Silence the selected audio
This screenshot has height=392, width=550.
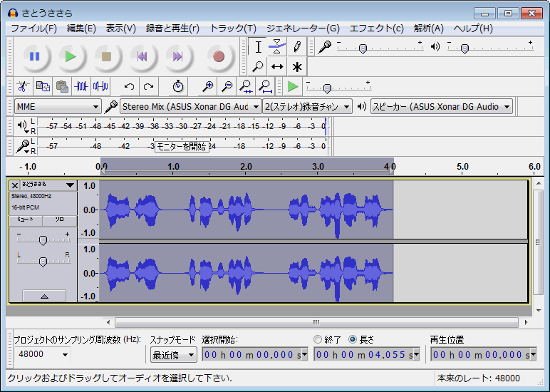pyautogui.click(x=100, y=86)
